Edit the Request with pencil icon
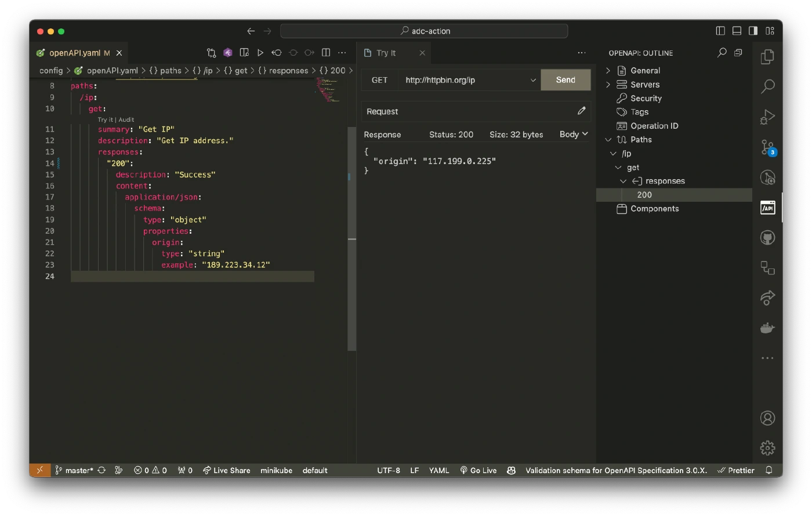This screenshot has height=516, width=812. (x=581, y=111)
